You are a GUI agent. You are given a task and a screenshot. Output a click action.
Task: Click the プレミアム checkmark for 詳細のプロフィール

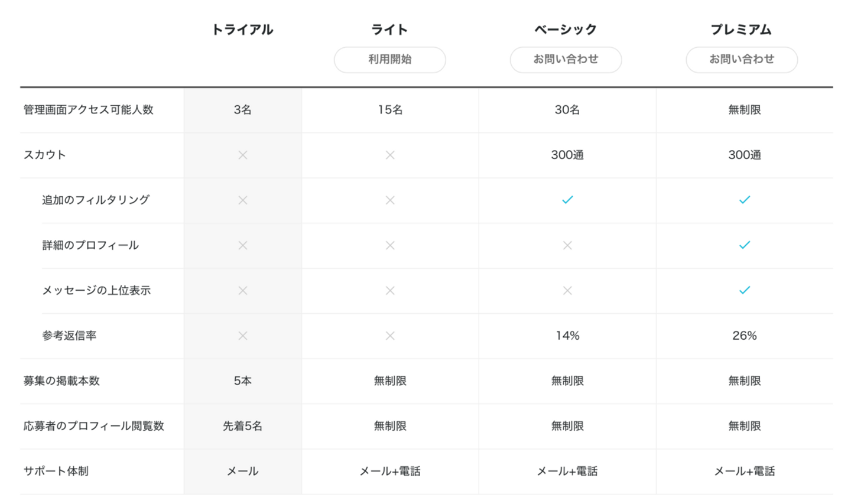click(x=745, y=245)
